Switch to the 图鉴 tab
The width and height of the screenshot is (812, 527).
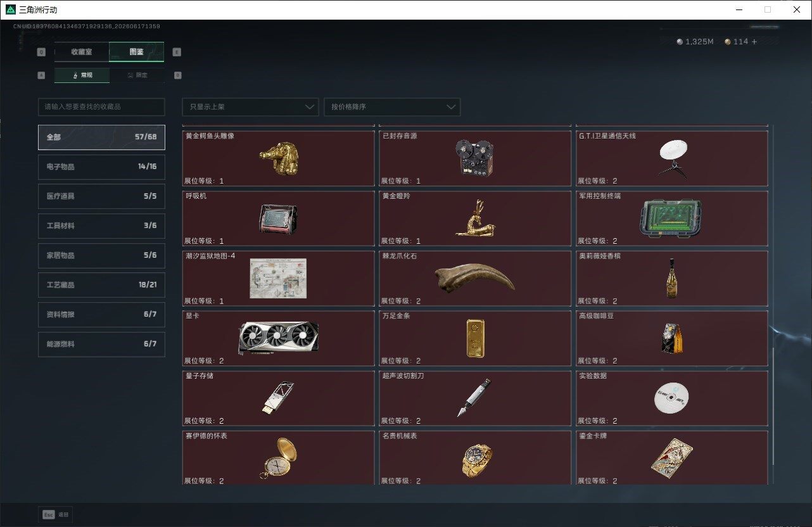(x=137, y=52)
